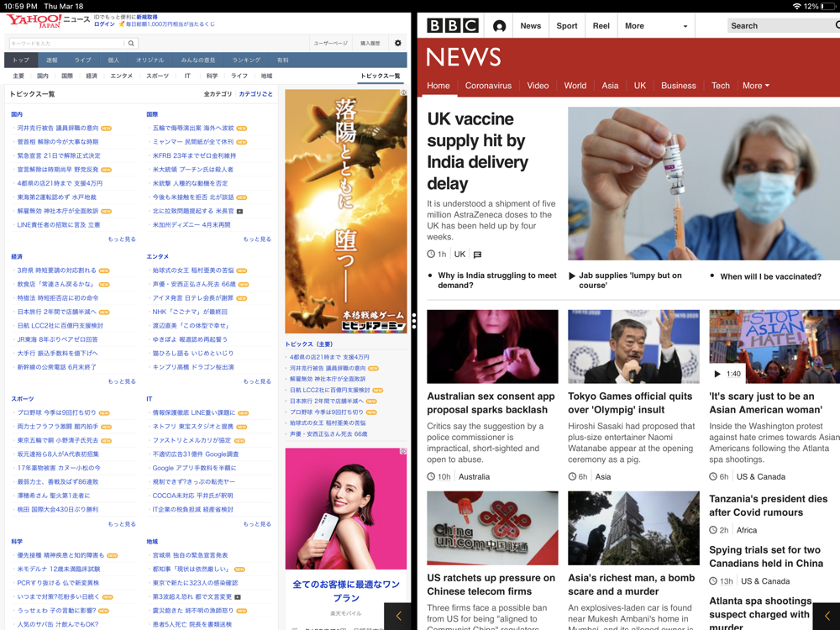
Task: Click the Yahoo Japan logo
Action: (x=34, y=22)
